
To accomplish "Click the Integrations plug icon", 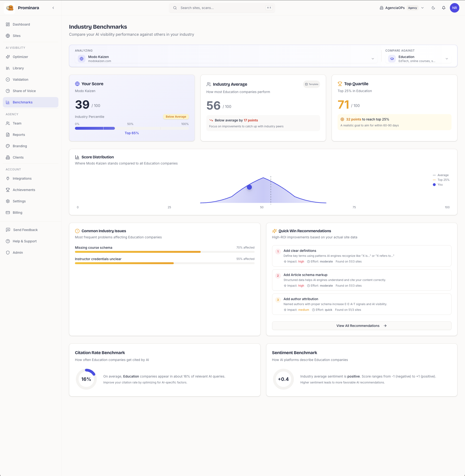I will [x=8, y=178].
